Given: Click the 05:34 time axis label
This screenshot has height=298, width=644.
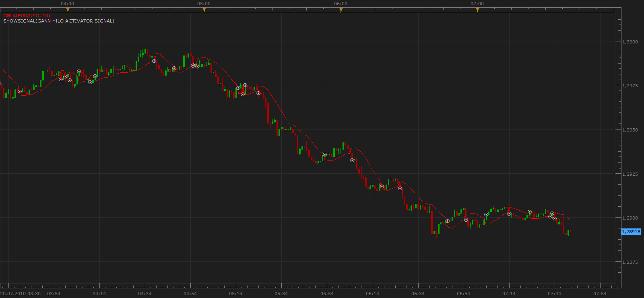Looking at the screenshot, I should pos(281,294).
